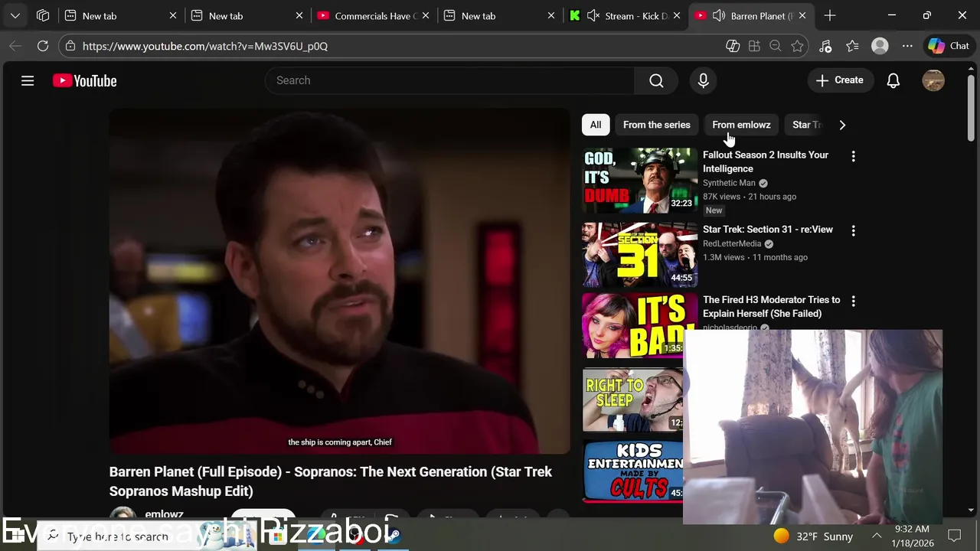Mute the Barren Planet tab speaker icon
This screenshot has width=980, height=551.
pyautogui.click(x=718, y=15)
